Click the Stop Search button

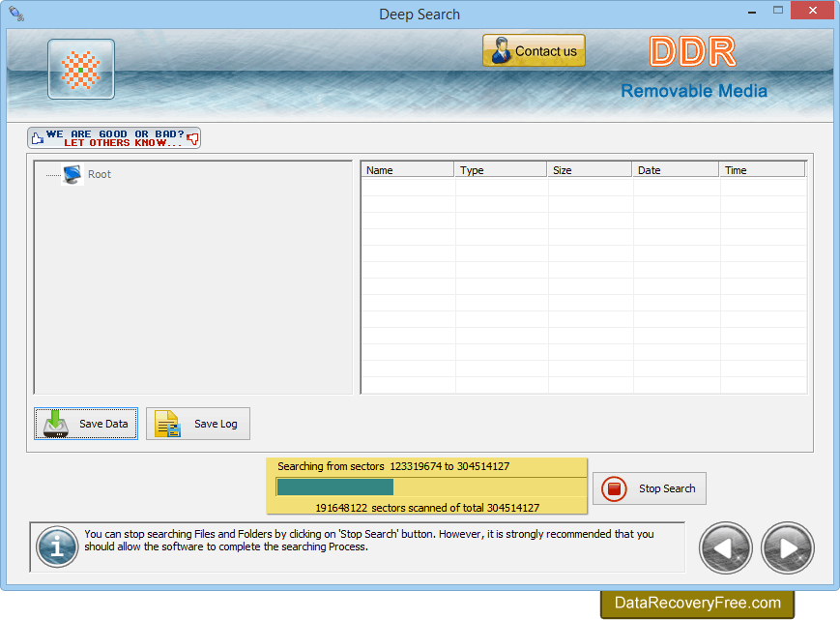650,488
